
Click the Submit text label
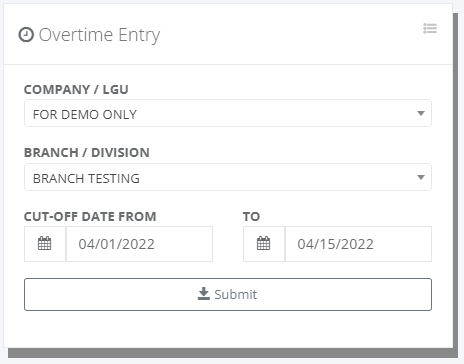[x=236, y=295]
